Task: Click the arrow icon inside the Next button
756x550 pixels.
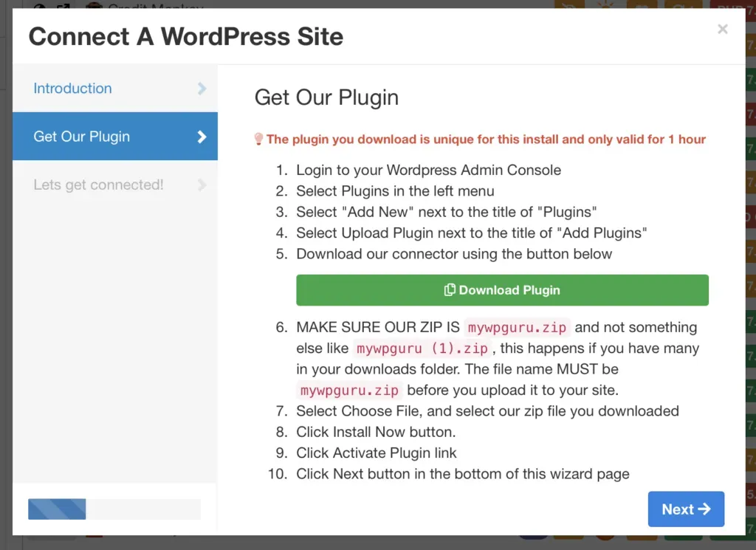Action: [x=704, y=509]
